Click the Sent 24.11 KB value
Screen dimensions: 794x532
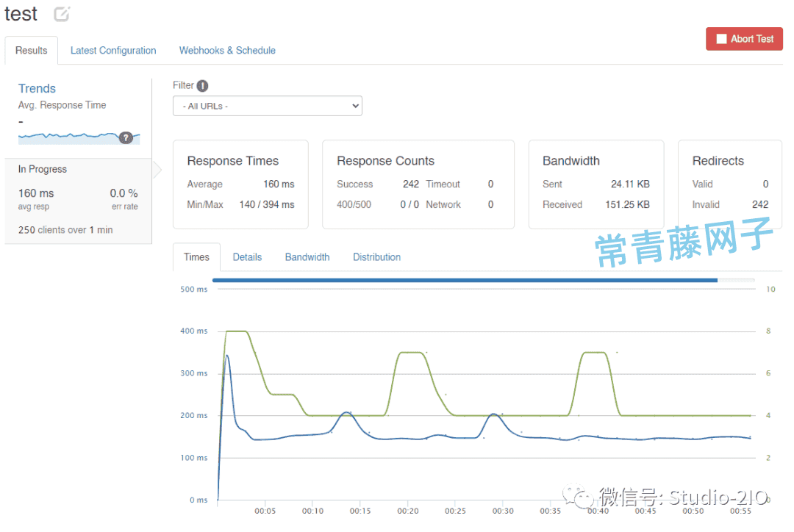pos(630,184)
